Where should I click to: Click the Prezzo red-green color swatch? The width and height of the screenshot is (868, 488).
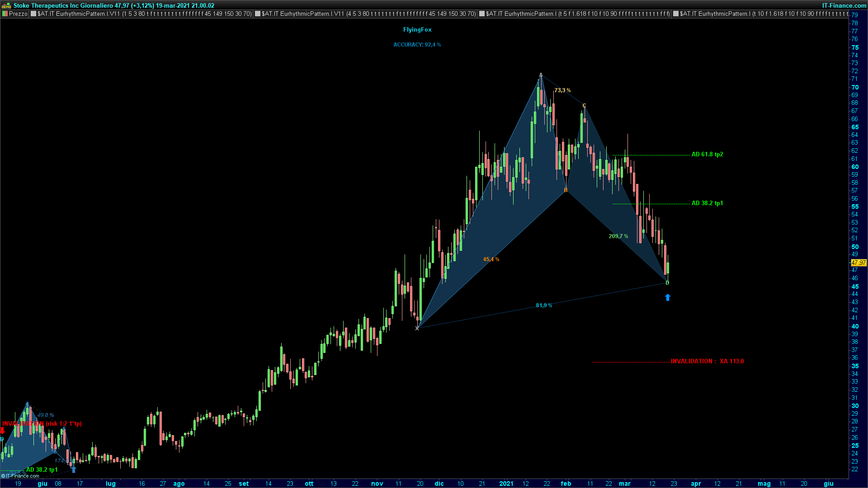click(x=5, y=14)
